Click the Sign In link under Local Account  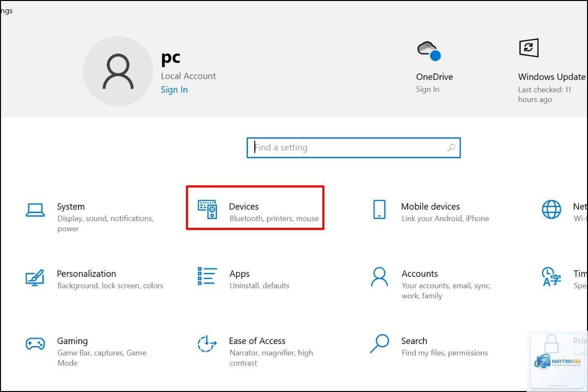click(x=174, y=90)
